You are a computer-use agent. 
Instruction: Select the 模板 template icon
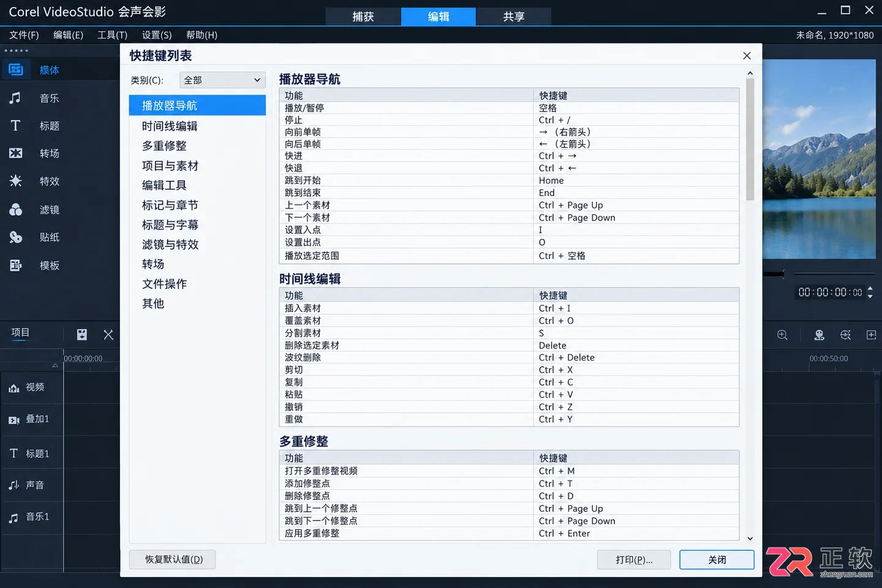[x=15, y=265]
